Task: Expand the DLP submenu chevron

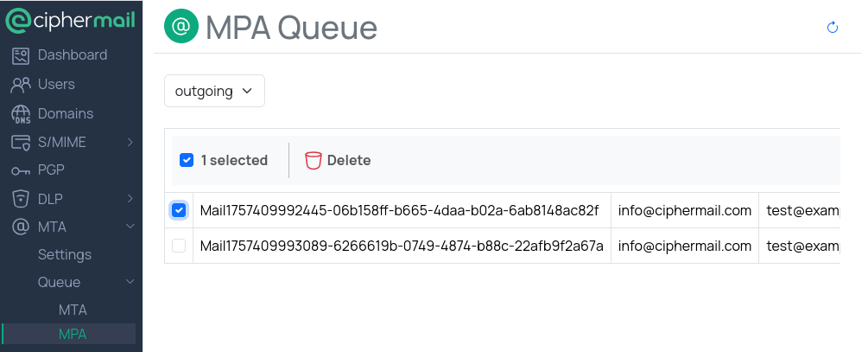Action: point(130,199)
